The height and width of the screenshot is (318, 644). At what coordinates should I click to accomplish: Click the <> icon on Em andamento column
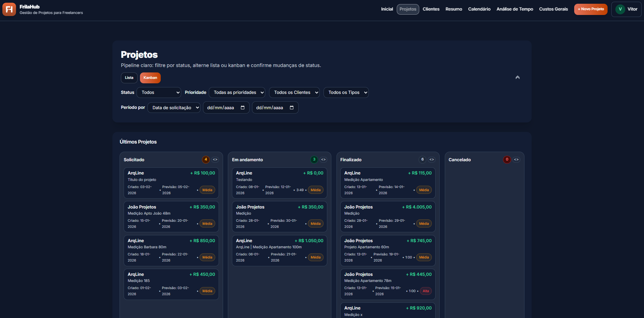323,159
